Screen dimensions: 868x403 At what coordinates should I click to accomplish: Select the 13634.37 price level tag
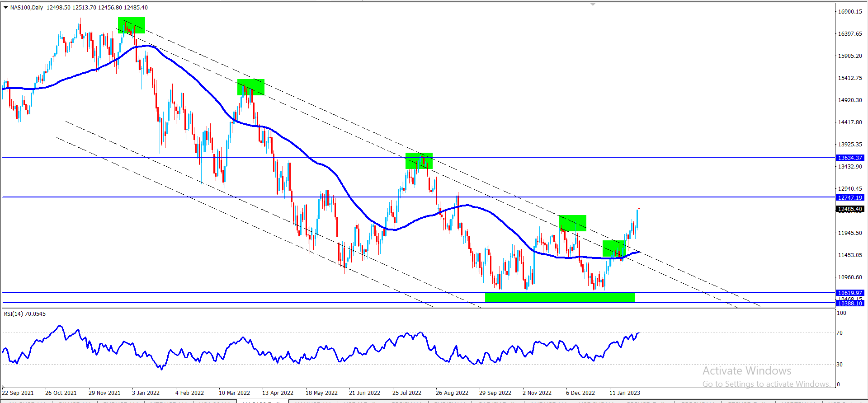point(850,158)
